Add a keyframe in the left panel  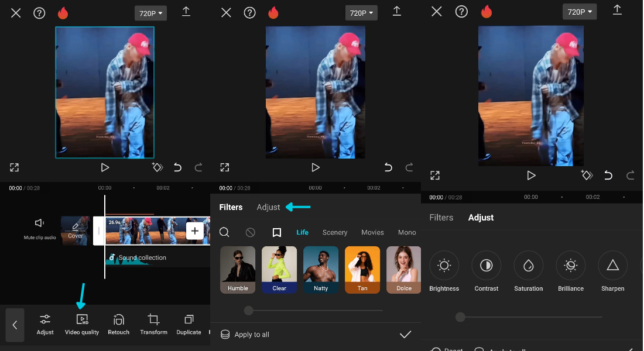coord(157,167)
